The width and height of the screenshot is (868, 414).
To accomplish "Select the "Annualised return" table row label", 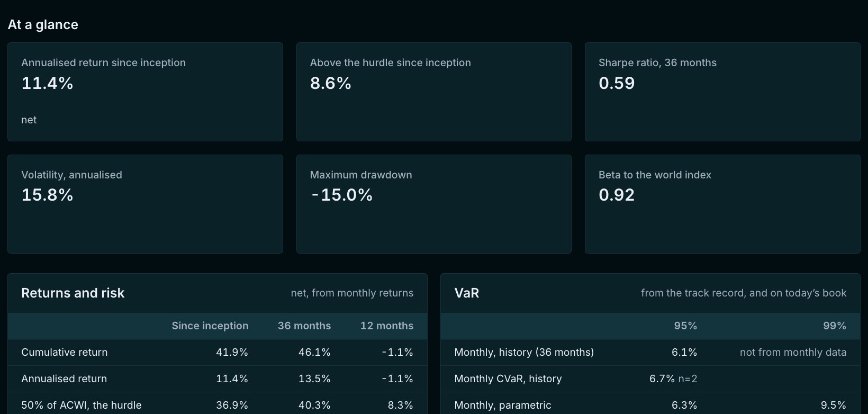I will click(x=64, y=379).
